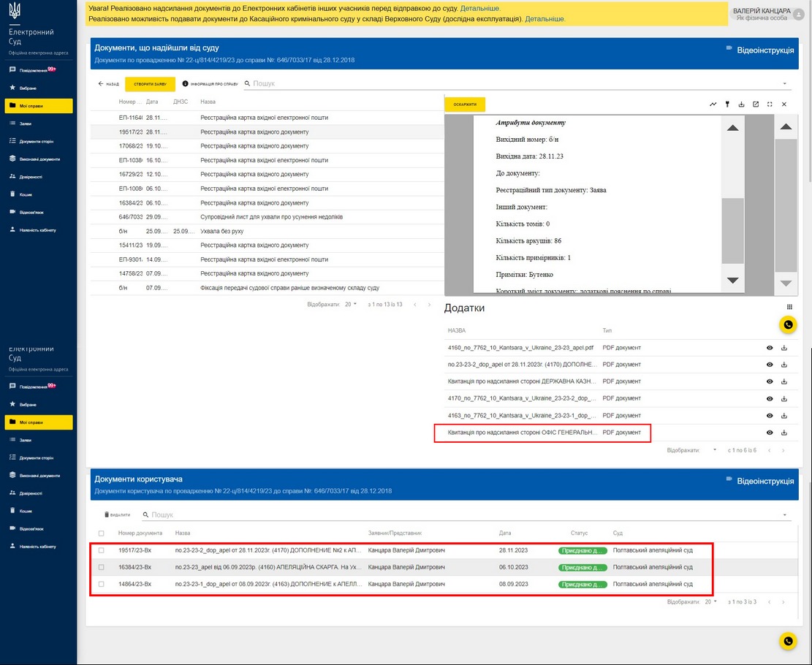Follow first Детальніше link after 'до суду'
Viewport: 812px width, 665px height.
(x=480, y=9)
